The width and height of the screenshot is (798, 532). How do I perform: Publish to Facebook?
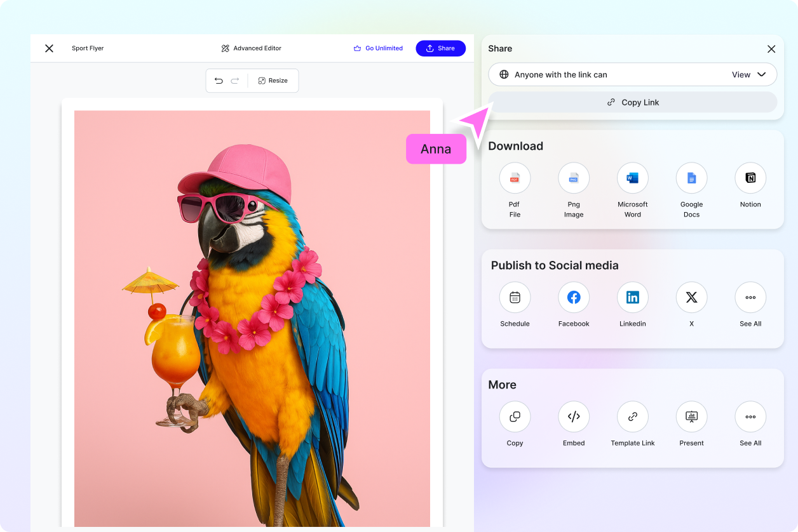(574, 297)
